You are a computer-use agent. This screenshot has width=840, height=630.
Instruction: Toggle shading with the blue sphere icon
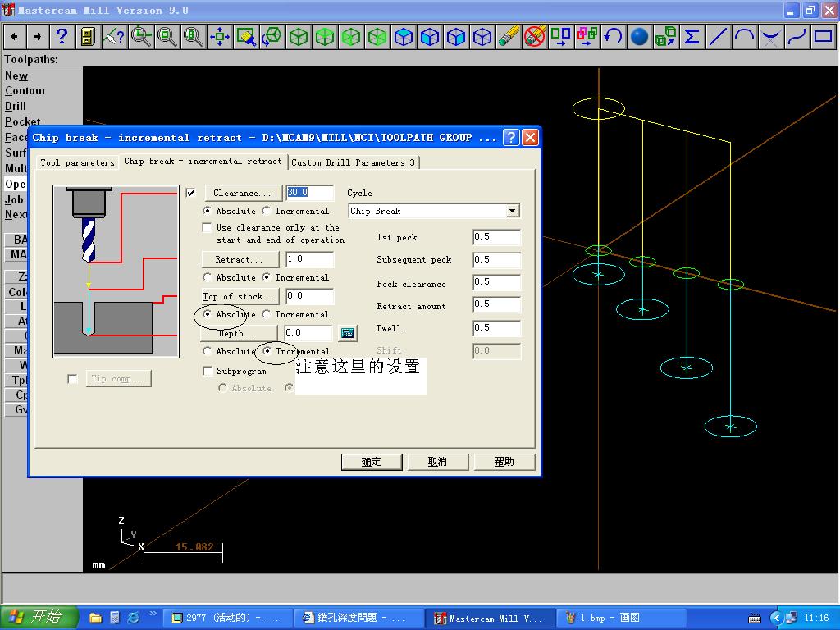(x=639, y=36)
